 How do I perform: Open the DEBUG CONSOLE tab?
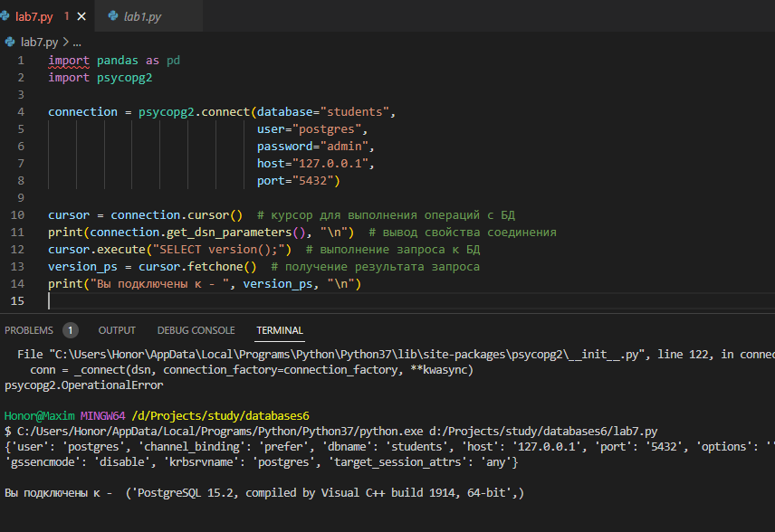[196, 330]
